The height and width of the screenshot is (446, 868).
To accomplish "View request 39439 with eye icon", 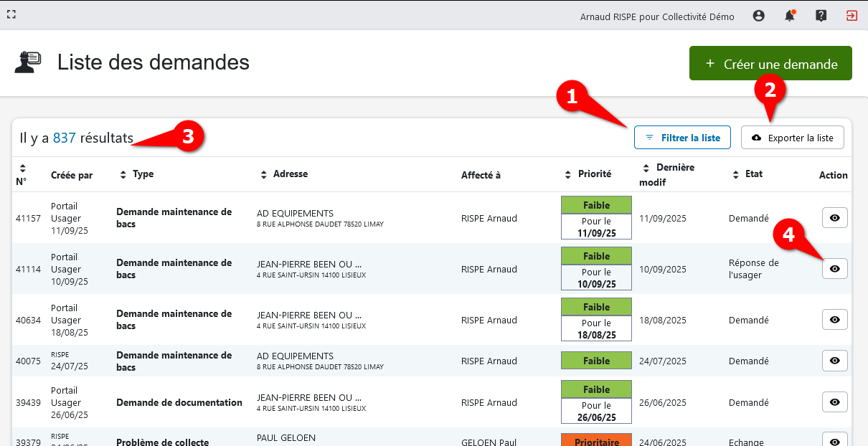I will (x=834, y=402).
